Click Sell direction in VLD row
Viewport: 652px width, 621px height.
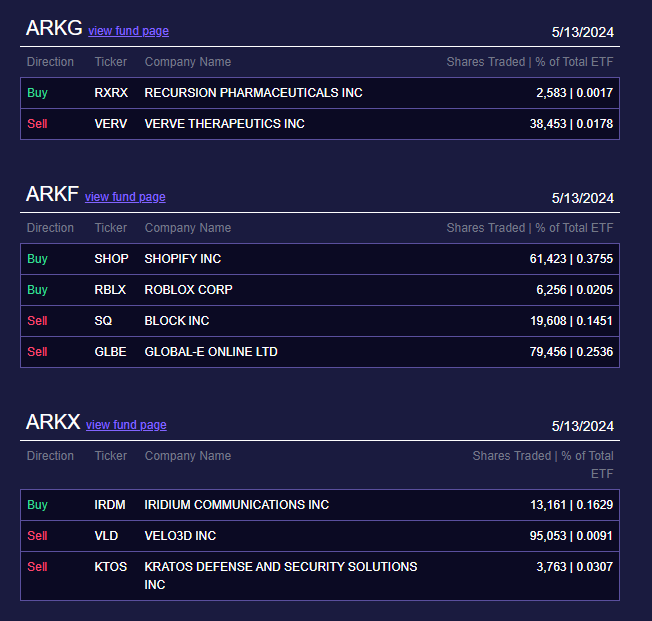coord(37,536)
